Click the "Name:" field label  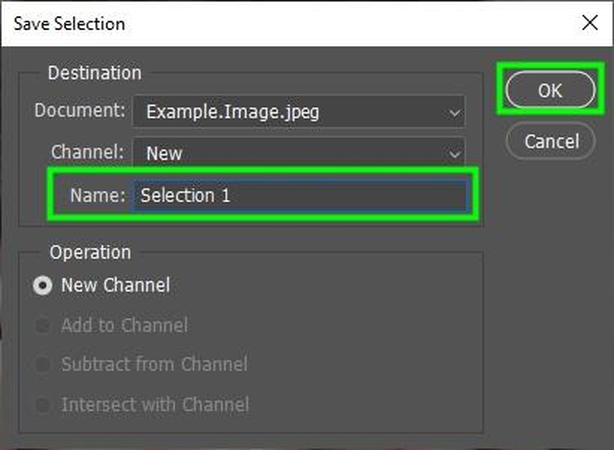pyautogui.click(x=97, y=196)
